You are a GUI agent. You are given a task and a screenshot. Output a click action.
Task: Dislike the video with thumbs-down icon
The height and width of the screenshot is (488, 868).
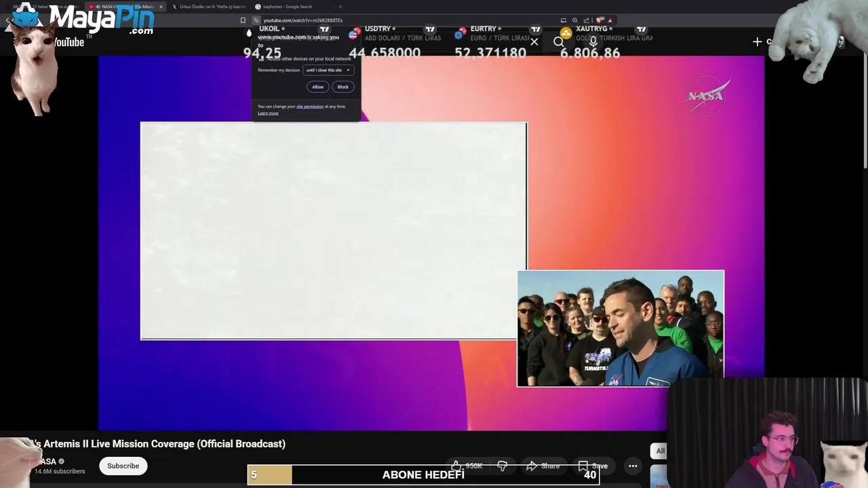pos(502,466)
